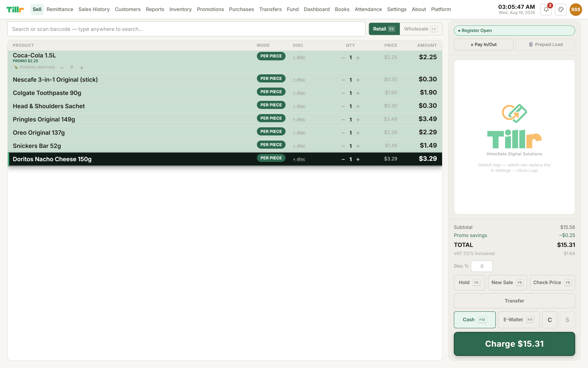Add discount to Coca-Cola 1.5L
This screenshot has width=588, height=368.
pyautogui.click(x=299, y=57)
